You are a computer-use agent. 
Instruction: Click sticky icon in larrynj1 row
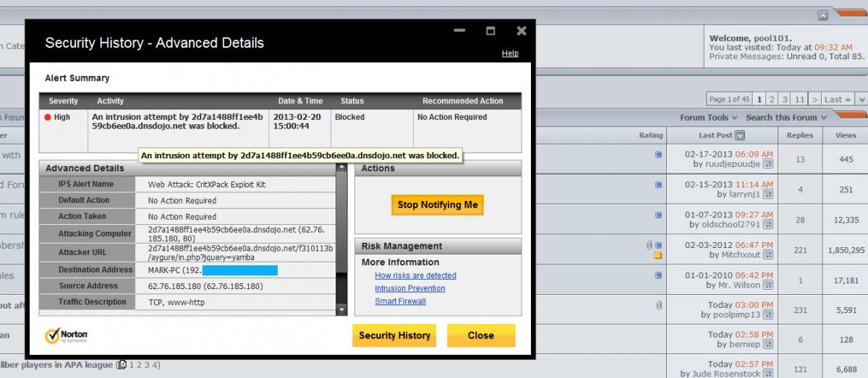pyautogui.click(x=658, y=185)
